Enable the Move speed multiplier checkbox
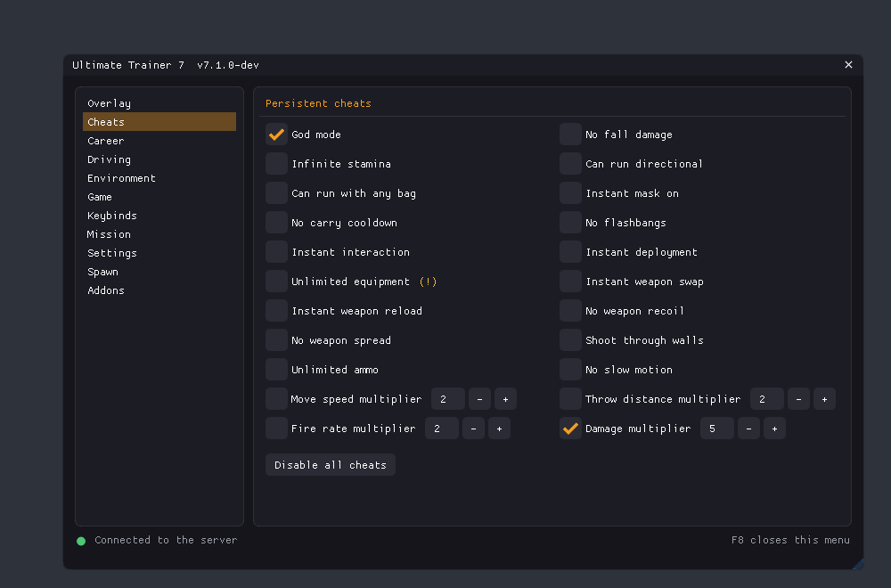 (276, 399)
